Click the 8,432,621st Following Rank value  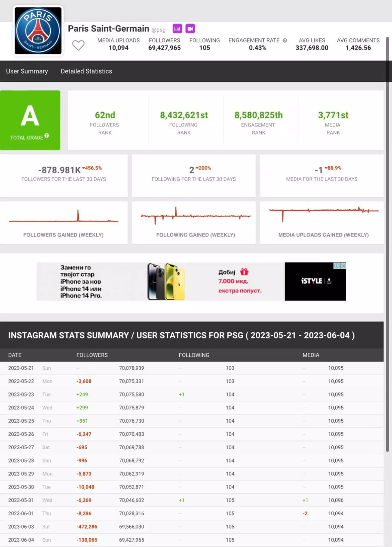pos(184,115)
